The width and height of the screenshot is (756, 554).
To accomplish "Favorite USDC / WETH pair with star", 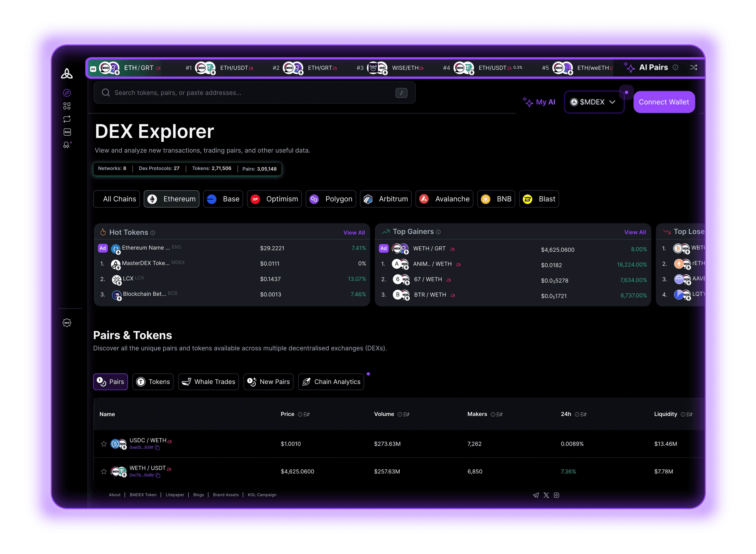I will [x=104, y=444].
